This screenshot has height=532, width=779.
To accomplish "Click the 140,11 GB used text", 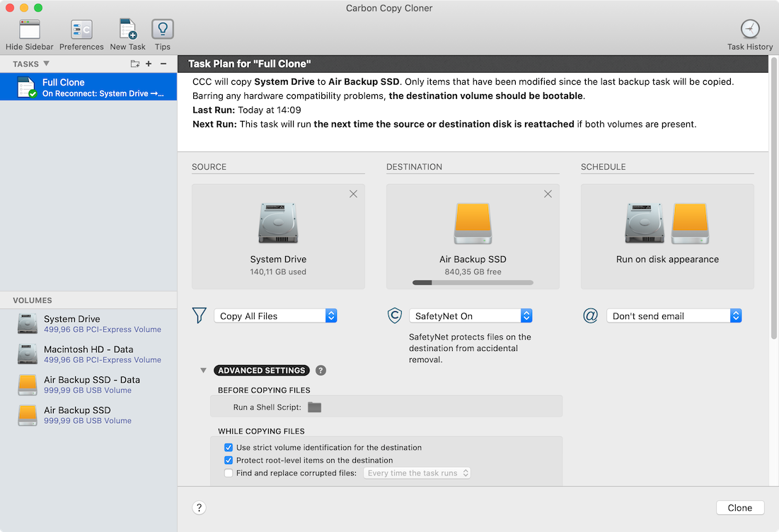I will [278, 272].
